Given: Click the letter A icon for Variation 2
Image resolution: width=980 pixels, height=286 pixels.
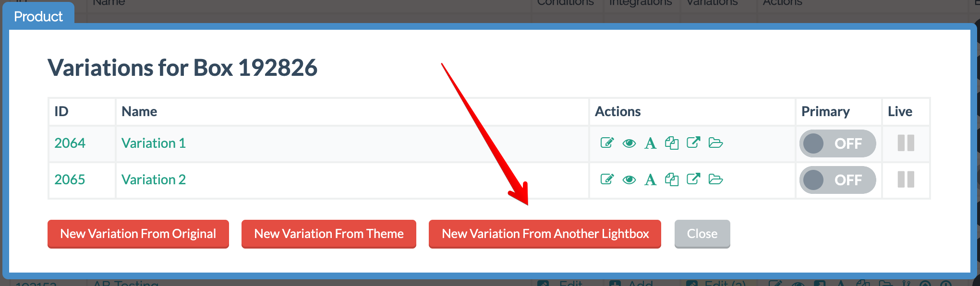Looking at the screenshot, I should [651, 180].
